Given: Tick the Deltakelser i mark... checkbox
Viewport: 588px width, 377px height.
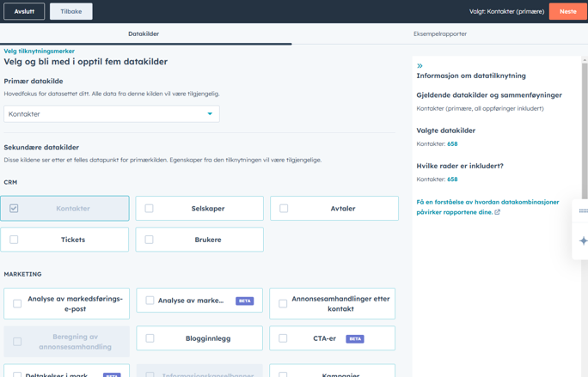Looking at the screenshot, I should click(17, 374).
